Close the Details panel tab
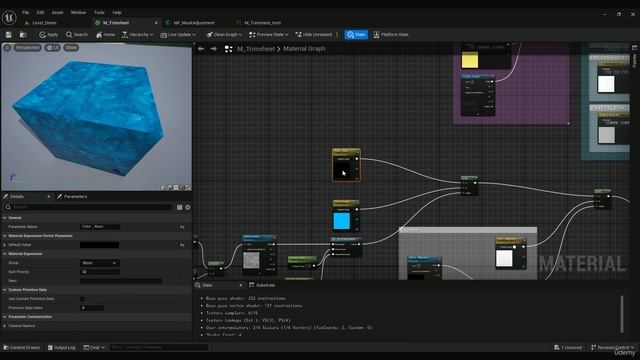 pos(49,197)
